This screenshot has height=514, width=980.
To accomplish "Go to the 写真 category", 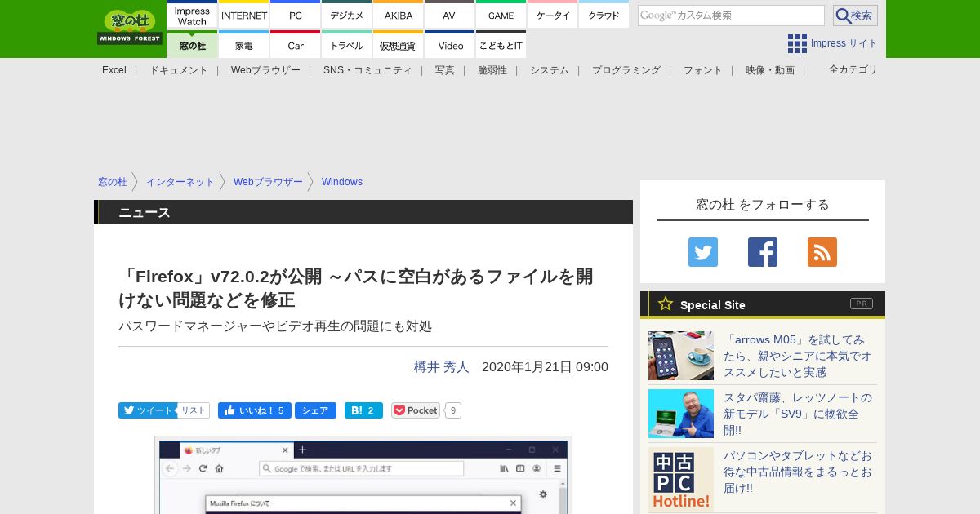I will pyautogui.click(x=445, y=70).
